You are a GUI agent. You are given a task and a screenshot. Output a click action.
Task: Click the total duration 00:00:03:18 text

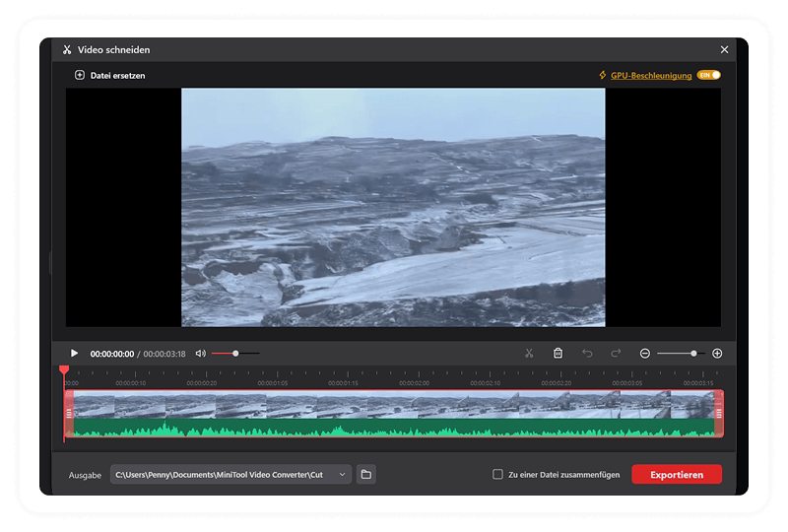pos(164,354)
